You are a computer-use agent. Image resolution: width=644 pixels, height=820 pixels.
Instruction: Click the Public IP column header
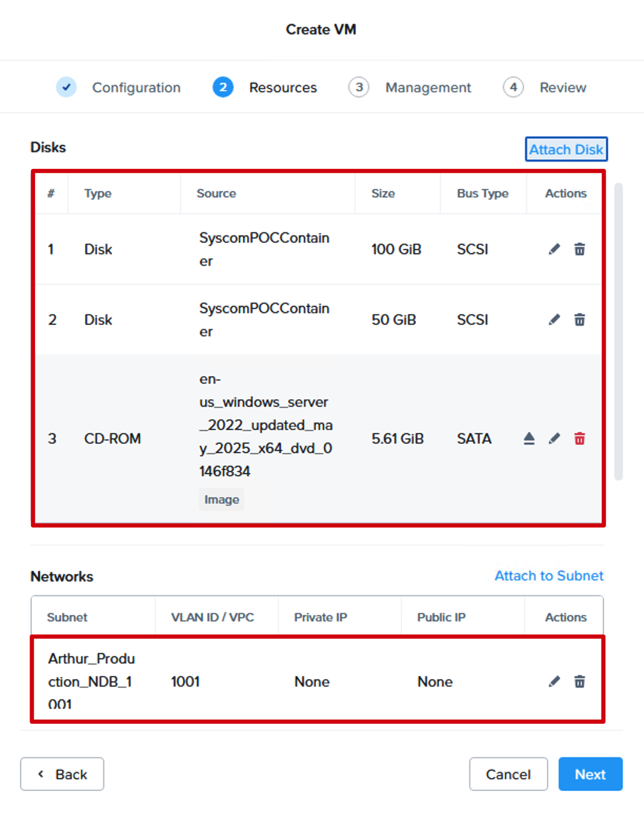pyautogui.click(x=441, y=617)
